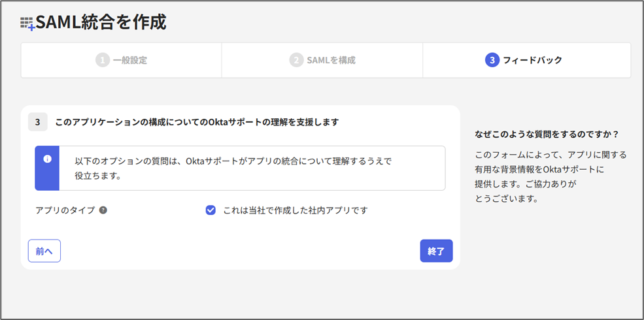Uncheck the 社内アプリ checkbox

(211, 210)
